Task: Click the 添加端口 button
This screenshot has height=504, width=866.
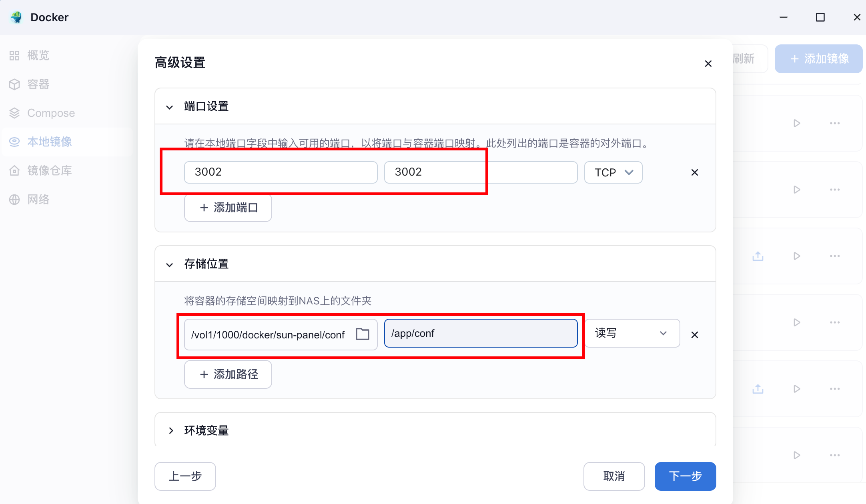Action: click(x=228, y=208)
